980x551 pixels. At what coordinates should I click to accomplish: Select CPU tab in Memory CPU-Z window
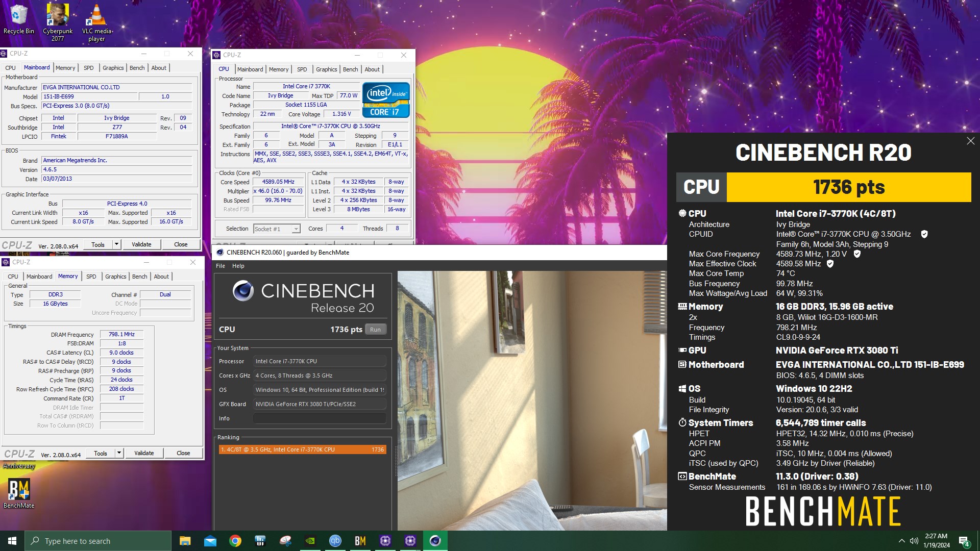(13, 277)
